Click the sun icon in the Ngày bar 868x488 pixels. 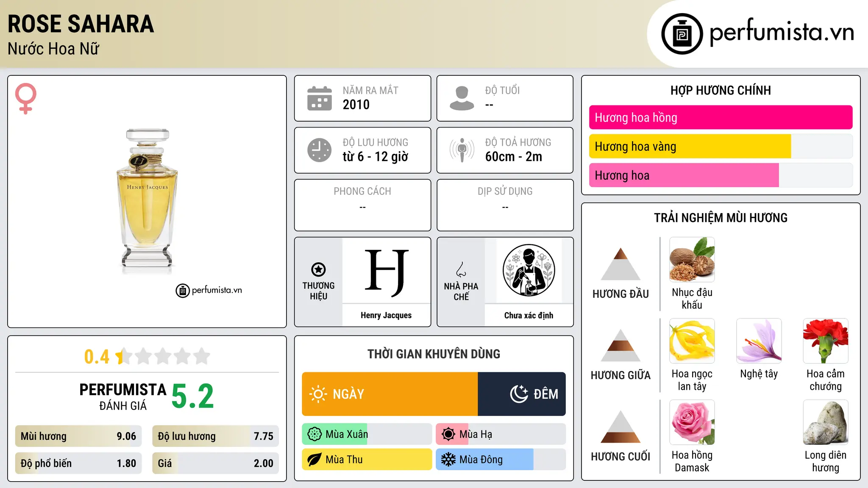click(x=318, y=394)
